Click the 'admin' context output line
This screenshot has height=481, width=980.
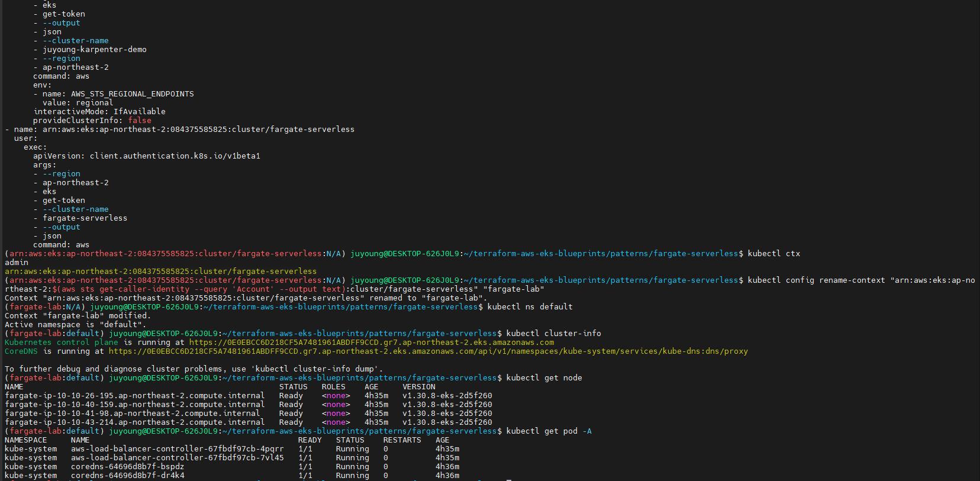point(17,263)
